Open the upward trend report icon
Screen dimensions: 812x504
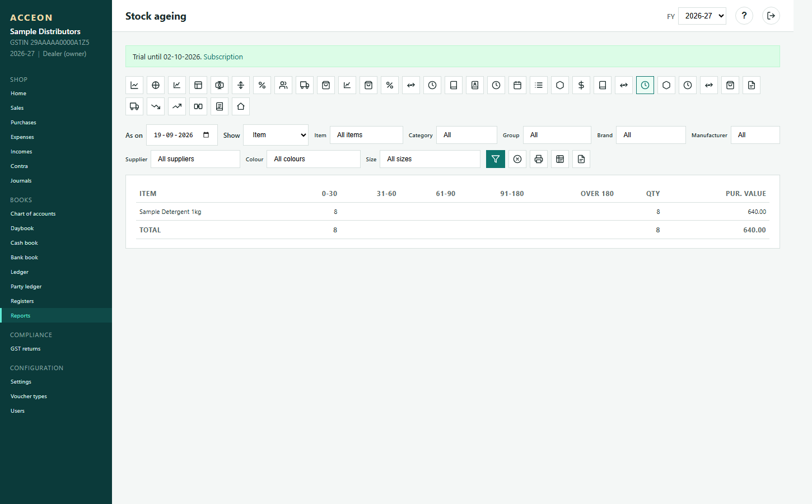coord(177,106)
